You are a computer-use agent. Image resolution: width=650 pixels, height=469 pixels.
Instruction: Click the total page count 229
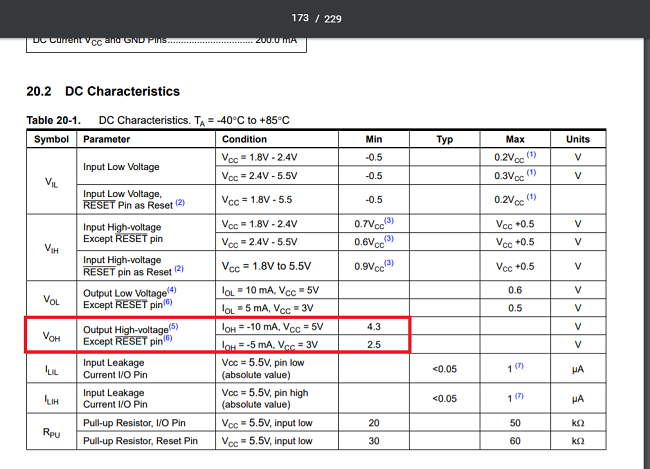tap(332, 19)
